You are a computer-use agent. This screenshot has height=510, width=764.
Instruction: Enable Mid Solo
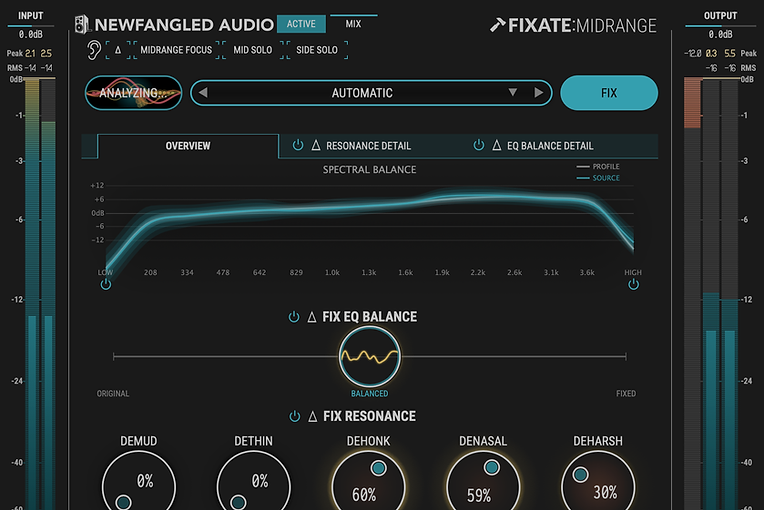tap(252, 50)
